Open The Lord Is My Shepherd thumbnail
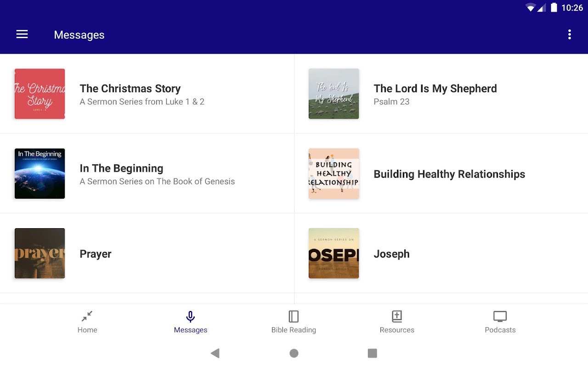588x368 pixels. pyautogui.click(x=334, y=94)
